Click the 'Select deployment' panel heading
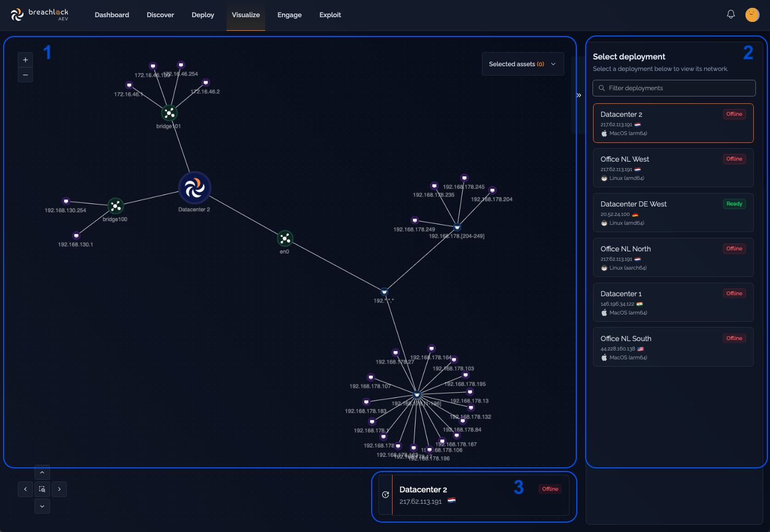Viewport: 770px width, 532px height. click(629, 57)
